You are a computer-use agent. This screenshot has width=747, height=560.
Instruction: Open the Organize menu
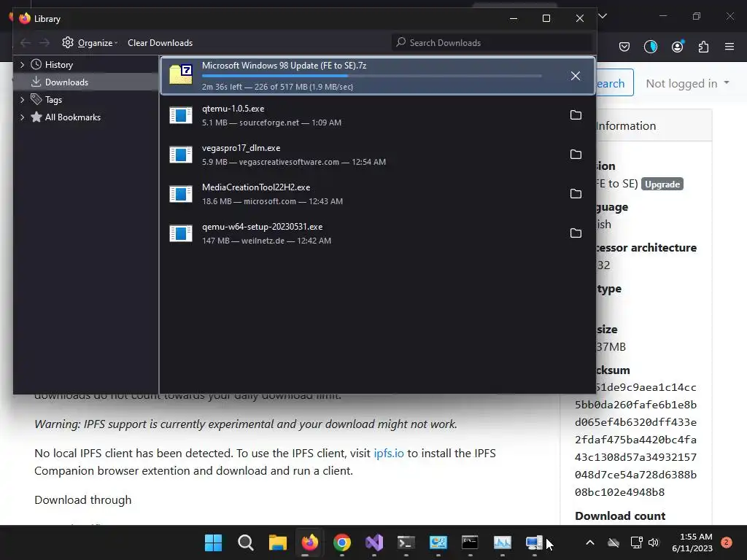coord(90,43)
